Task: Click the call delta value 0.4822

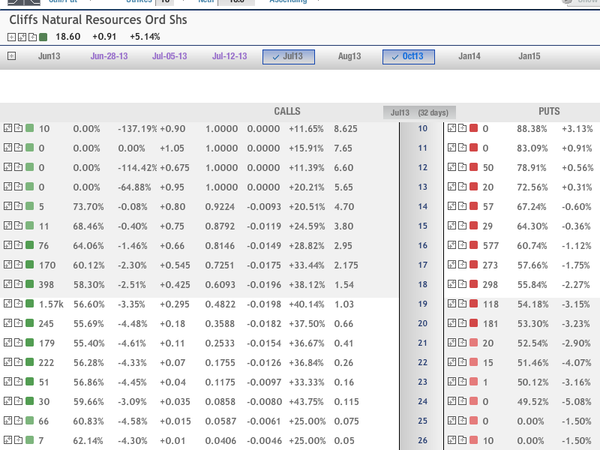Action: pyautogui.click(x=220, y=305)
